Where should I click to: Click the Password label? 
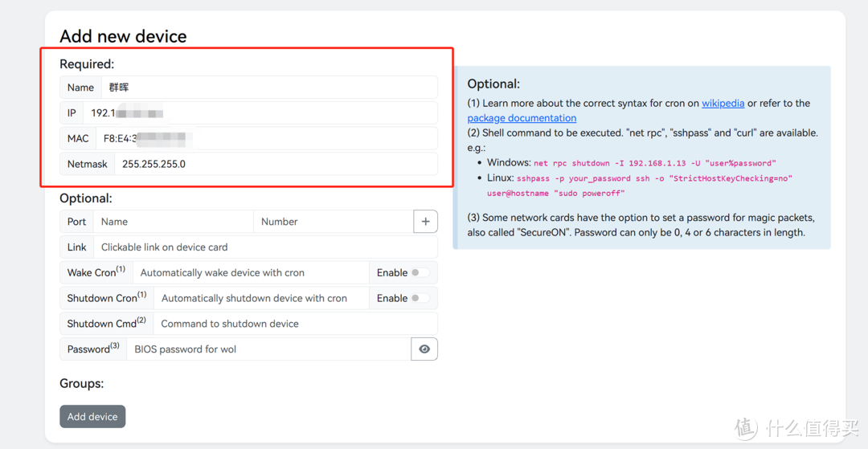click(93, 349)
